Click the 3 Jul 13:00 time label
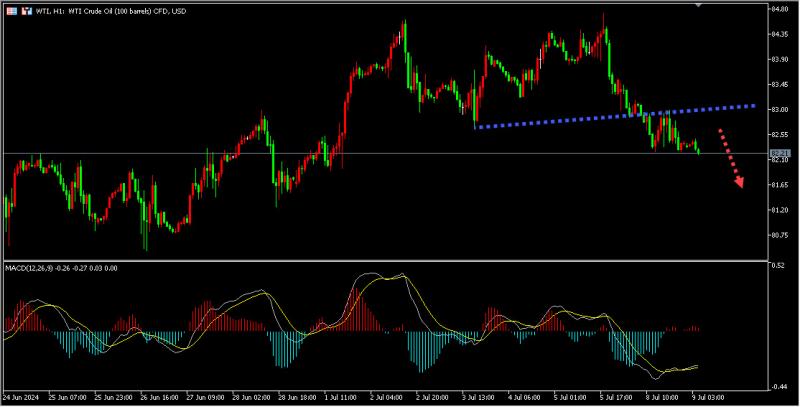Screen dimensions: 800x407 (x=480, y=397)
